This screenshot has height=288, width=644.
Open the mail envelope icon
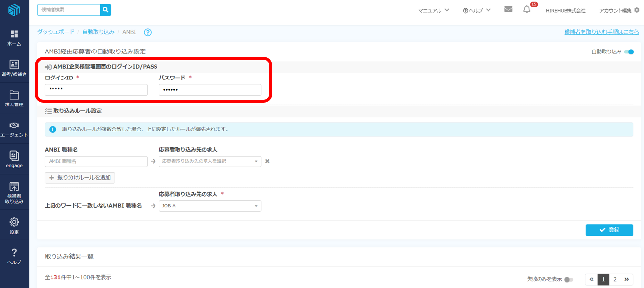click(508, 9)
